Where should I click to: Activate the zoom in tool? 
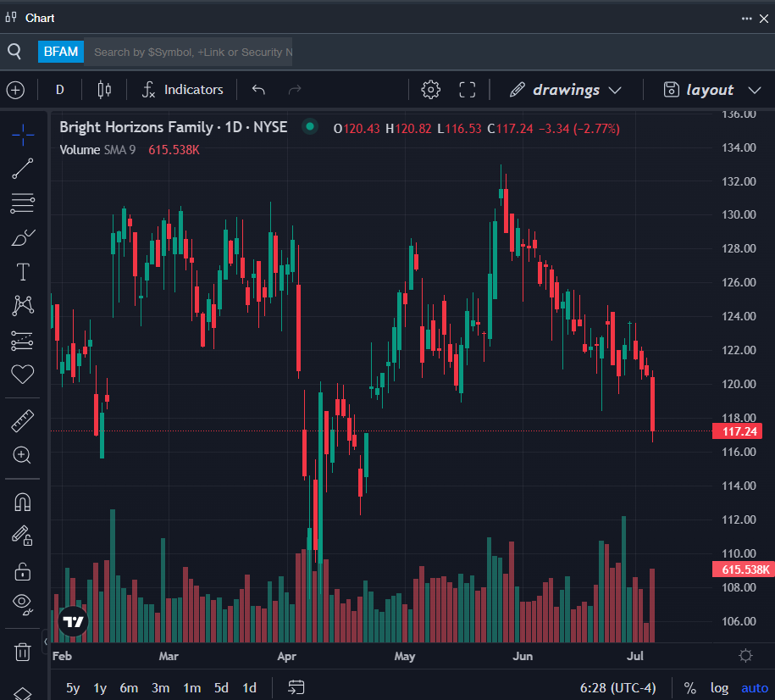[22, 454]
